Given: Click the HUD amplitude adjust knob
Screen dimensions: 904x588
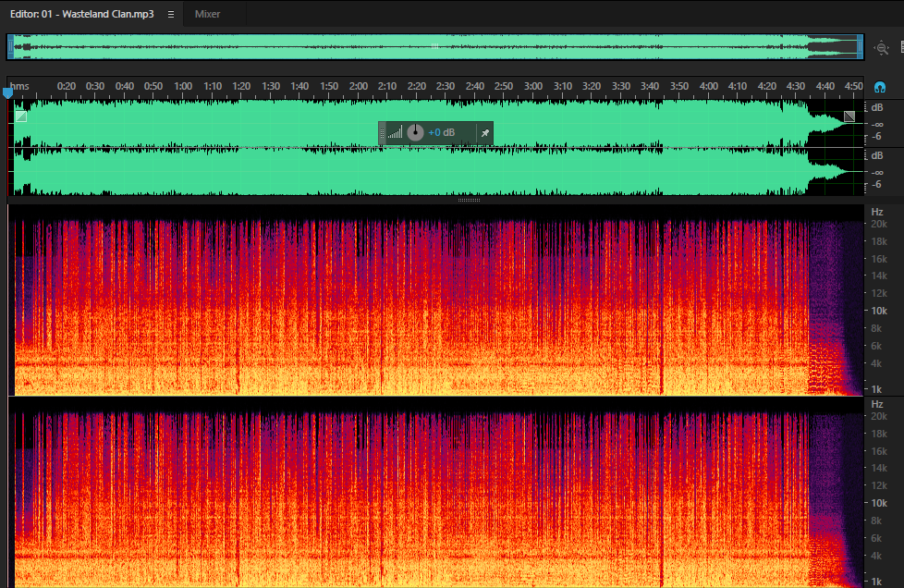Looking at the screenshot, I should pyautogui.click(x=415, y=132).
